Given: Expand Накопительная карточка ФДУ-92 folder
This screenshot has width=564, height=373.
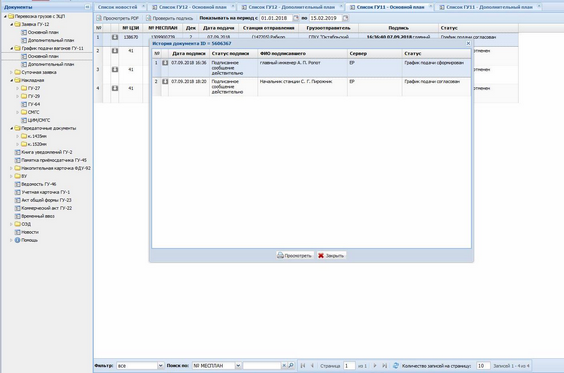Looking at the screenshot, I should point(12,168).
